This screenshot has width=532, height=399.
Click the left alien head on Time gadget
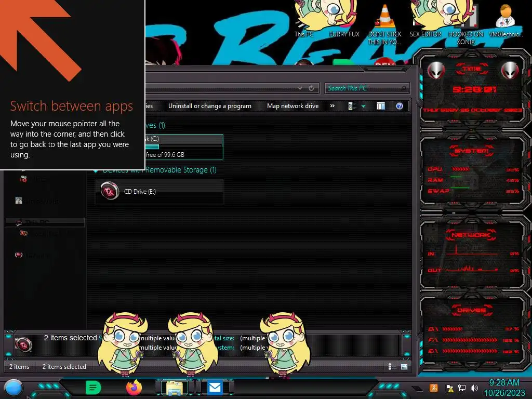coord(436,71)
